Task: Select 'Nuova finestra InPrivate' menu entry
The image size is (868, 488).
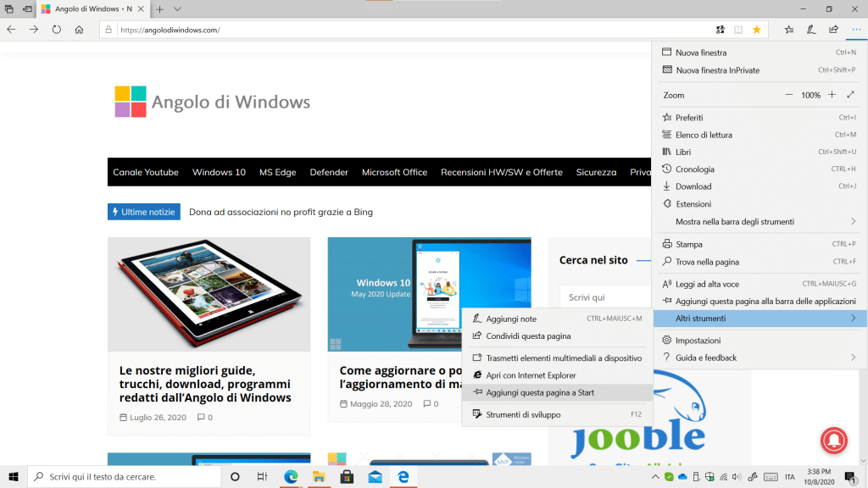Action: coord(717,70)
